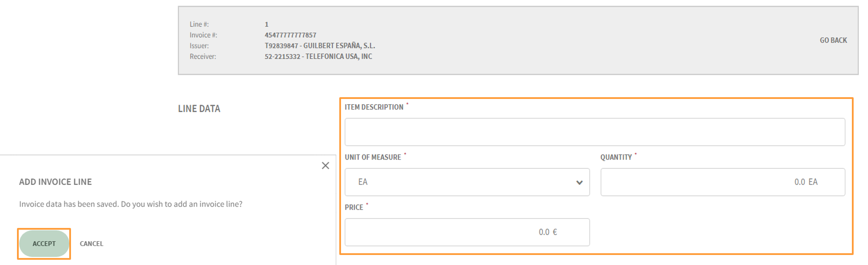
Task: Expand the EA measure selector chevron
Action: pyautogui.click(x=579, y=182)
